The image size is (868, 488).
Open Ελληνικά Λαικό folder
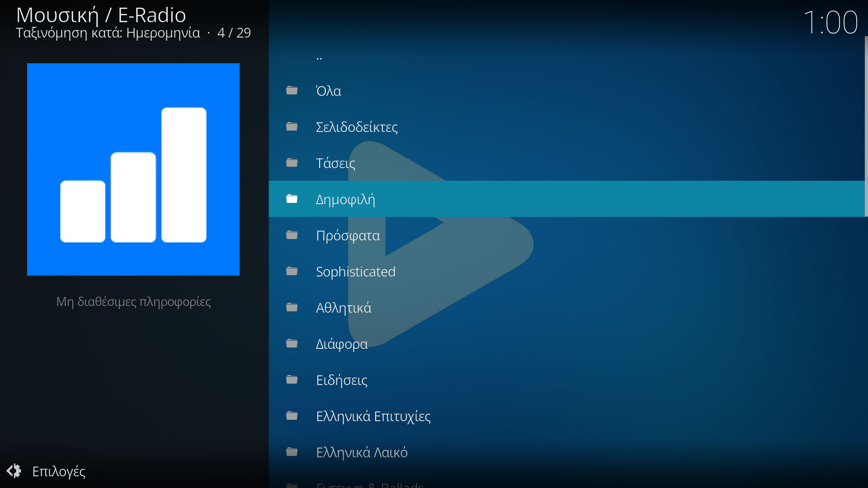click(x=362, y=452)
